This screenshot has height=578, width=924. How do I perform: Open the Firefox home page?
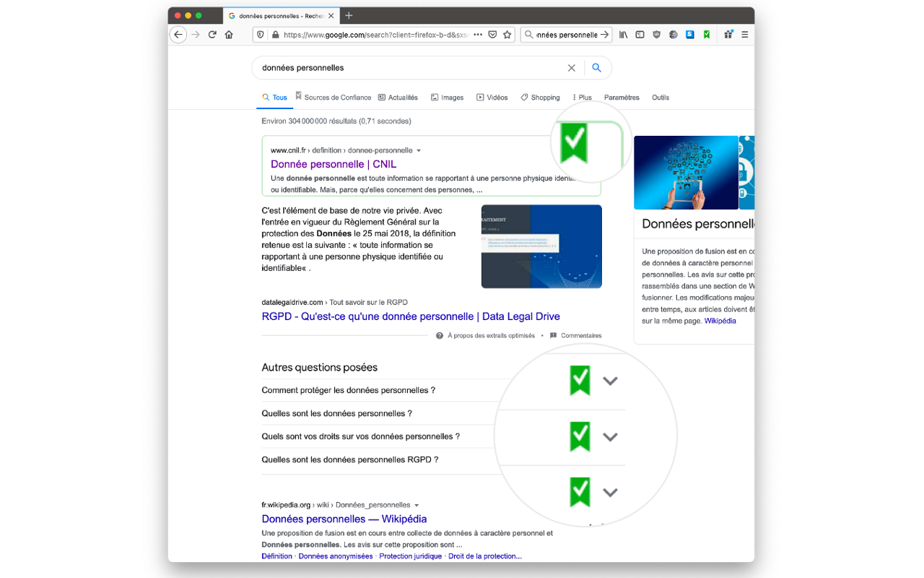[x=229, y=35]
